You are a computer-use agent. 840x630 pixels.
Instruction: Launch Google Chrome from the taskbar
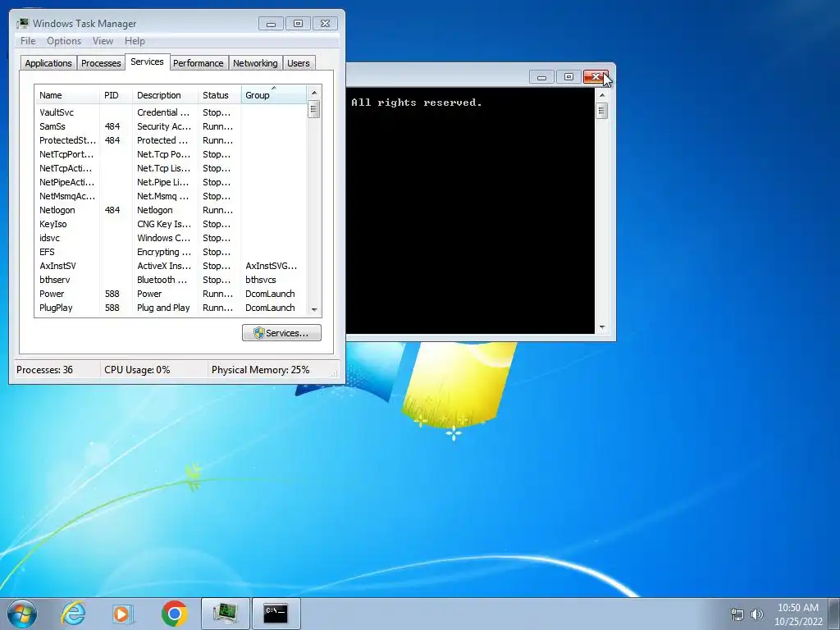pyautogui.click(x=174, y=614)
